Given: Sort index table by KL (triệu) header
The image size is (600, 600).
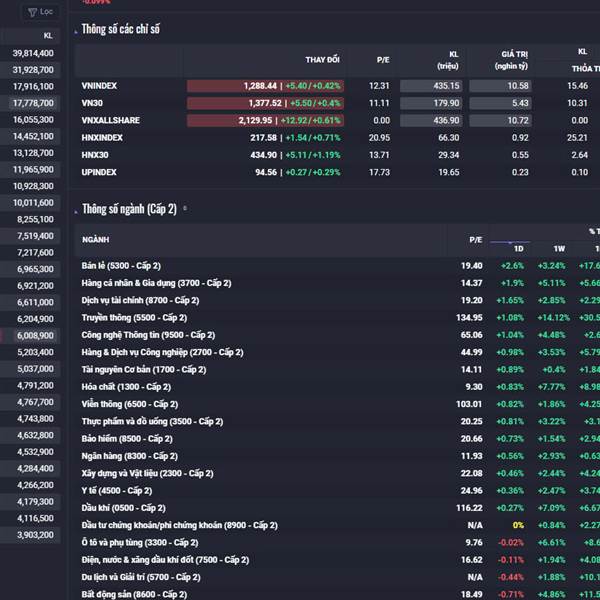Looking at the screenshot, I should [448, 60].
